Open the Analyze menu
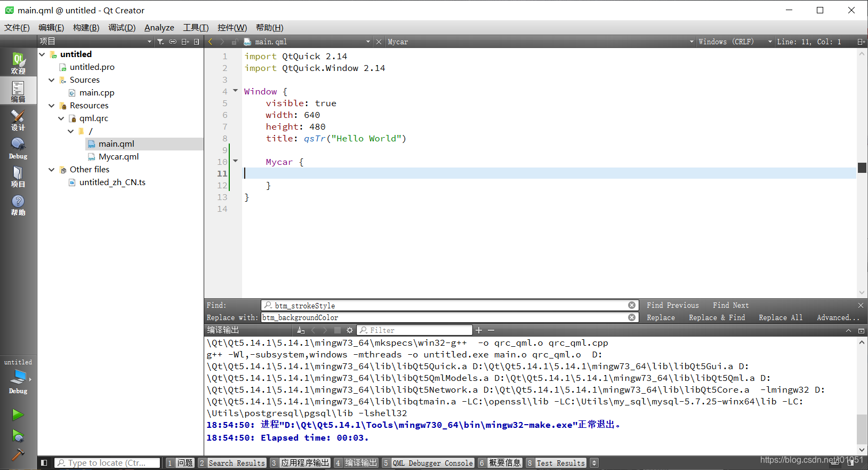This screenshot has height=470, width=868. point(159,27)
